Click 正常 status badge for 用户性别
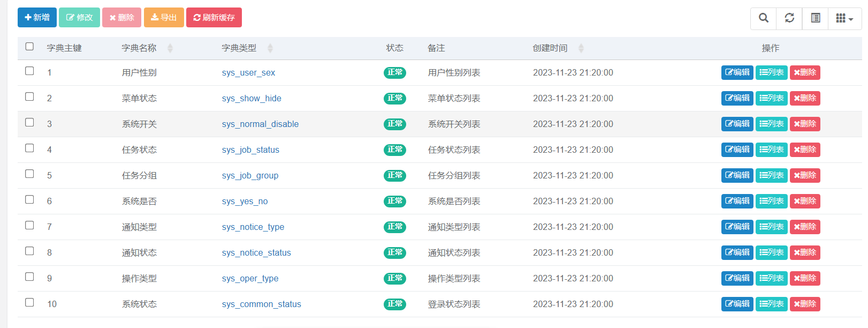This screenshot has height=328, width=868. (395, 72)
